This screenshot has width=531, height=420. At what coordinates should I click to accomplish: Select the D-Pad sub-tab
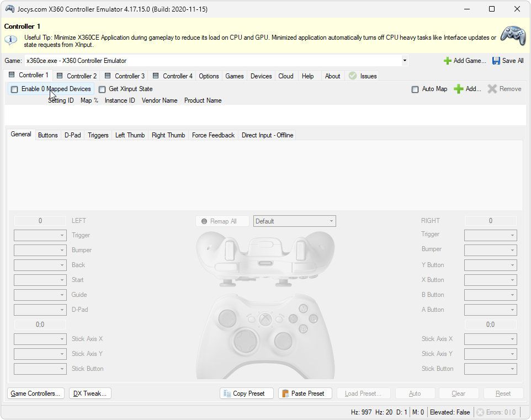(x=72, y=135)
